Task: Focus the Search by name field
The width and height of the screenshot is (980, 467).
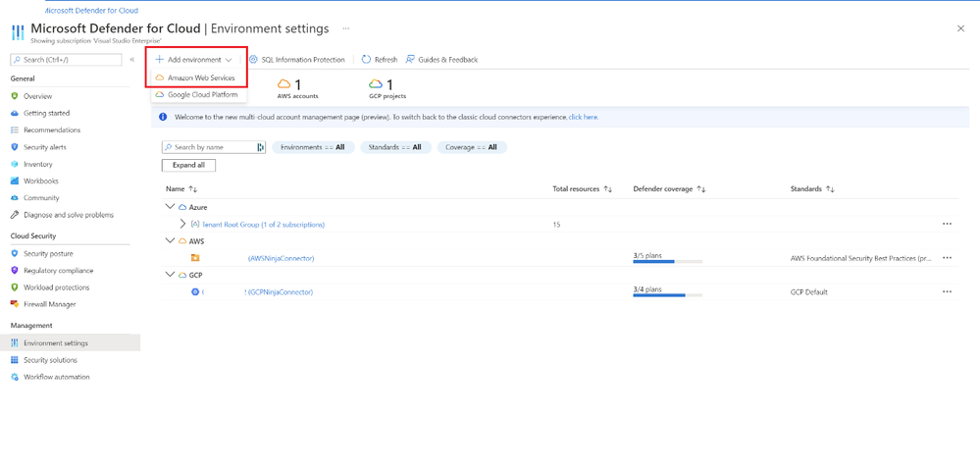Action: (214, 147)
